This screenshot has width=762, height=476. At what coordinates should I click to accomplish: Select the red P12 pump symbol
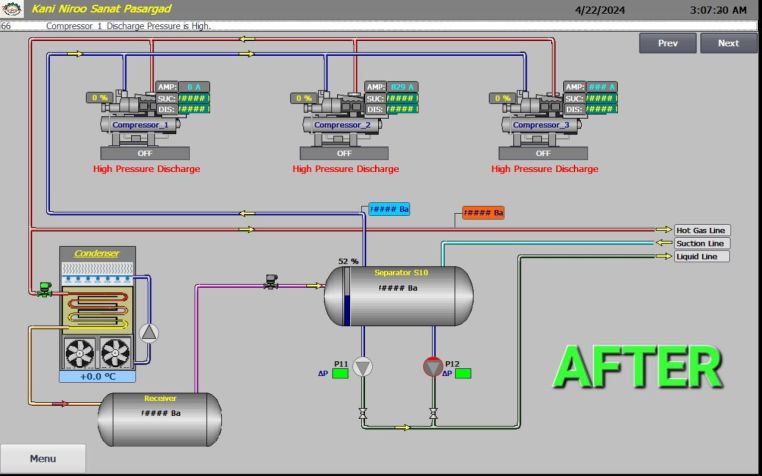click(x=432, y=367)
